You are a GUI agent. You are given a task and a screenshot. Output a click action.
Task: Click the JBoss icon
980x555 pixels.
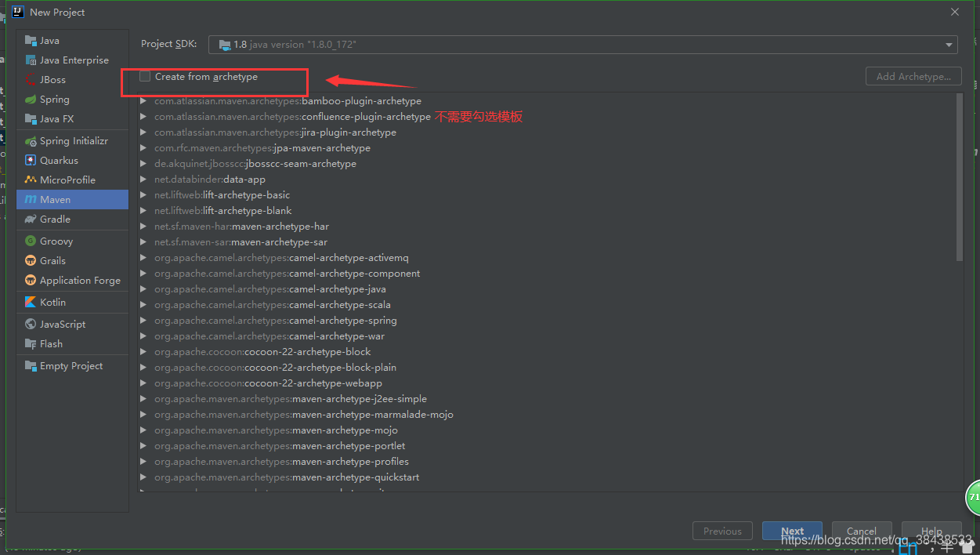tap(31, 80)
